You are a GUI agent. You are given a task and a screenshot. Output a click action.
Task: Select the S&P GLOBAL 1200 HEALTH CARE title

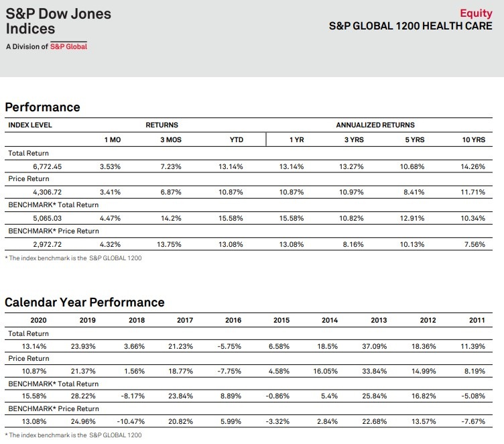[410, 26]
